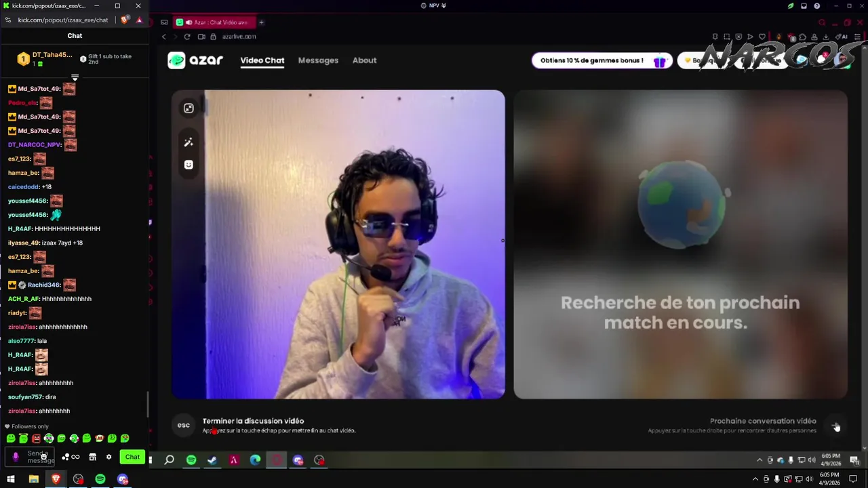This screenshot has width=868, height=488.
Task: Click the Kick chat scrollbar
Action: [147, 405]
